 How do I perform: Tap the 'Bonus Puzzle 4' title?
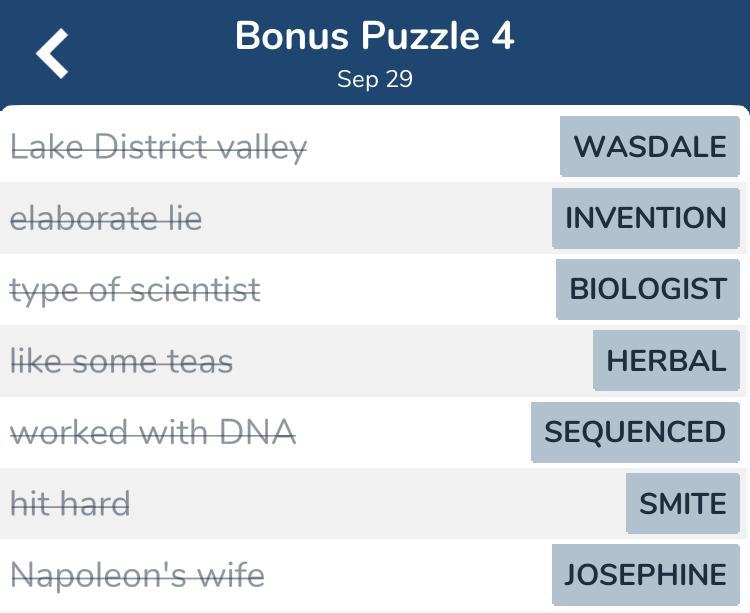pos(374,36)
